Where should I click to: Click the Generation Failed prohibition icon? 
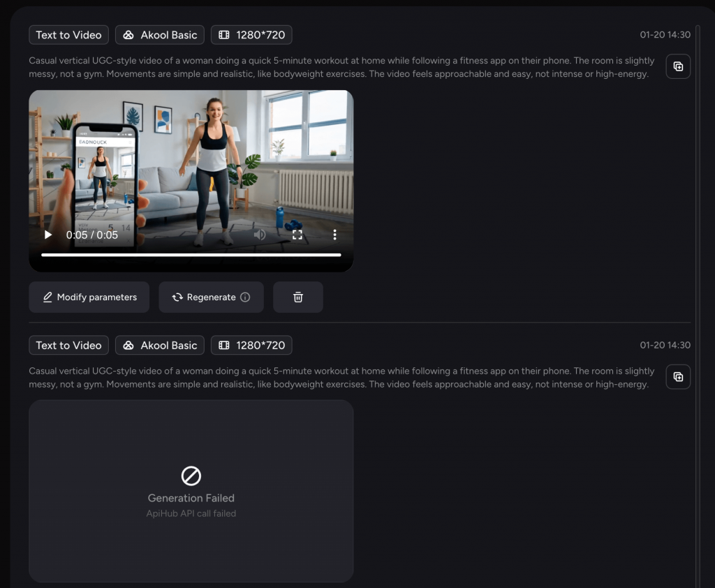coord(191,474)
